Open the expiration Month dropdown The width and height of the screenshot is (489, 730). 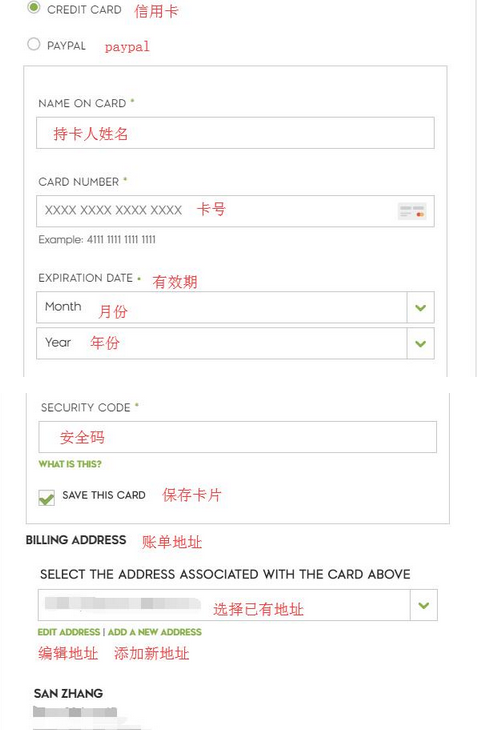[235, 307]
